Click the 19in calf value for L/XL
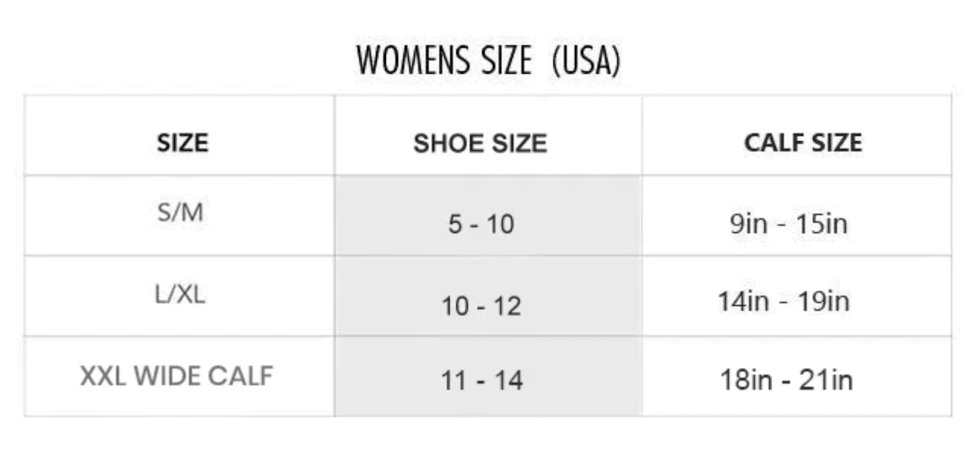980x461 pixels. point(823,302)
